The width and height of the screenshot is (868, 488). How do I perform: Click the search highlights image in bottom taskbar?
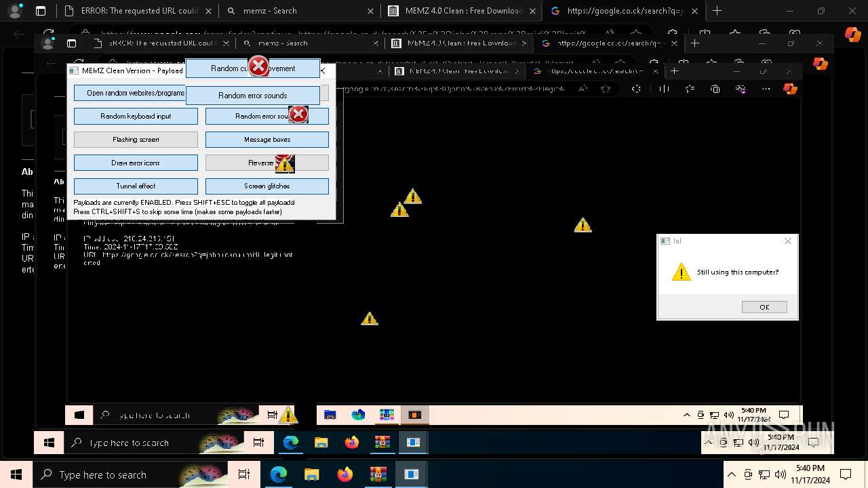click(201, 474)
